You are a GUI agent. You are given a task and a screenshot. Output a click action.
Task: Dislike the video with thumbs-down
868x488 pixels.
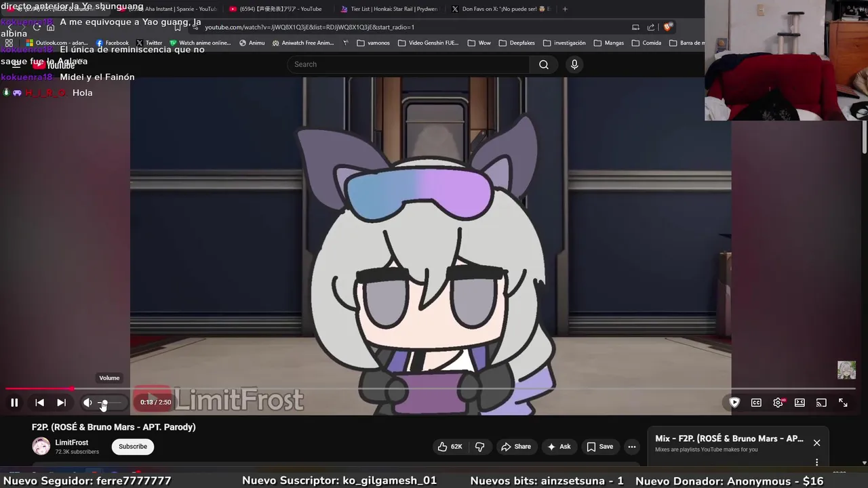coord(480,447)
